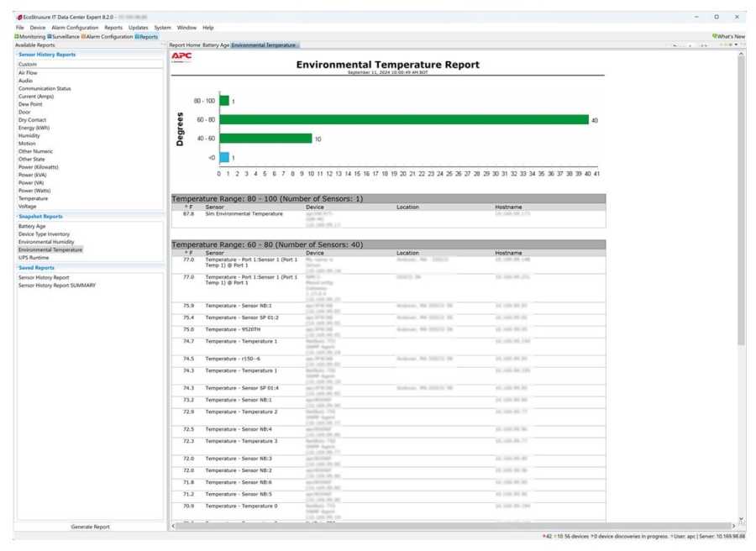Select the Audio report
Viewport: 756px width, 551px height.
tap(25, 81)
